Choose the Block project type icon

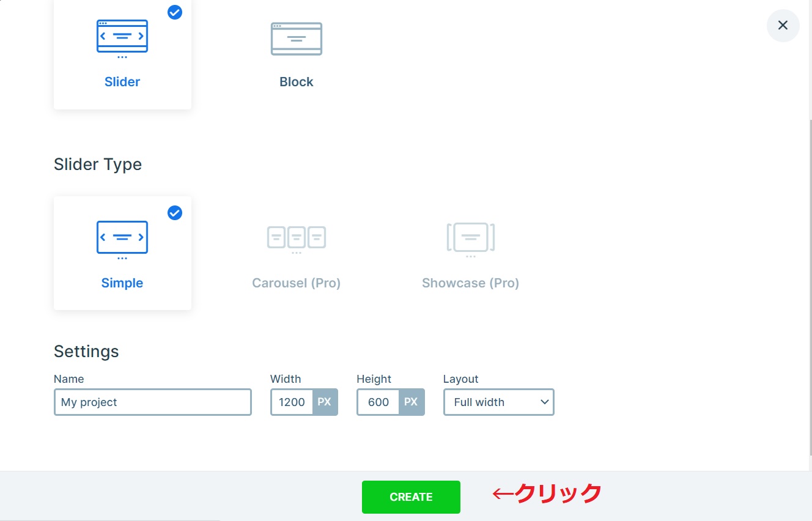click(297, 39)
